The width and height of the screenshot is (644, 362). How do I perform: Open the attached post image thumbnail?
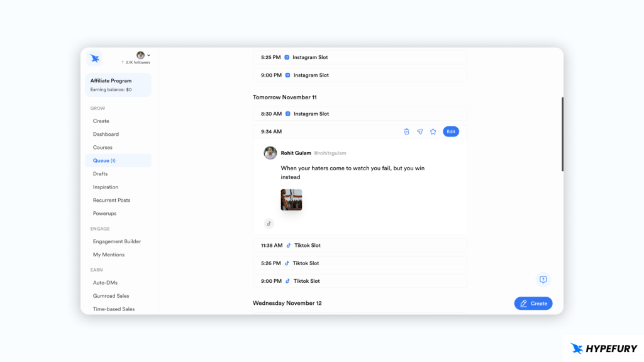tap(291, 199)
